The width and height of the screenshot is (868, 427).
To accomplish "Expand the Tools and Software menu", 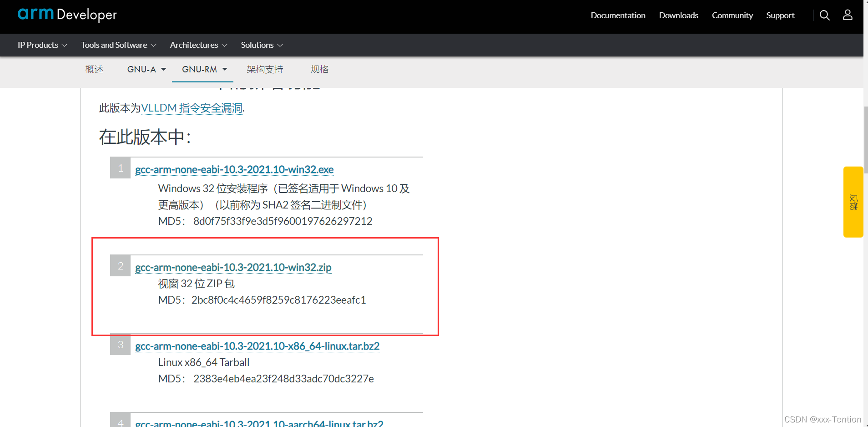I will pos(119,45).
